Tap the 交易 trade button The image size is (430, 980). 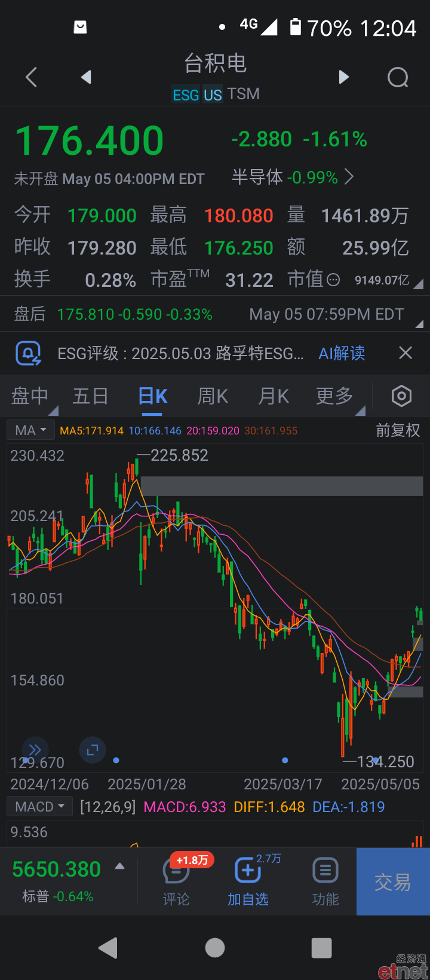click(393, 882)
